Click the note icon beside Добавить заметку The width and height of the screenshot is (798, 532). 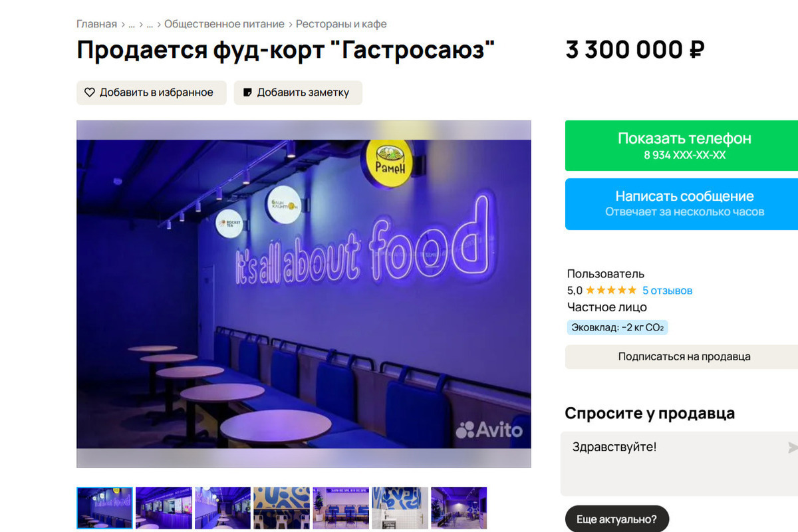point(247,92)
